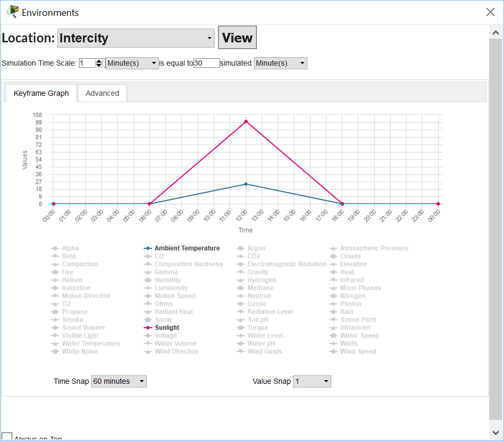Open the Time Snap dropdown

coord(119,381)
